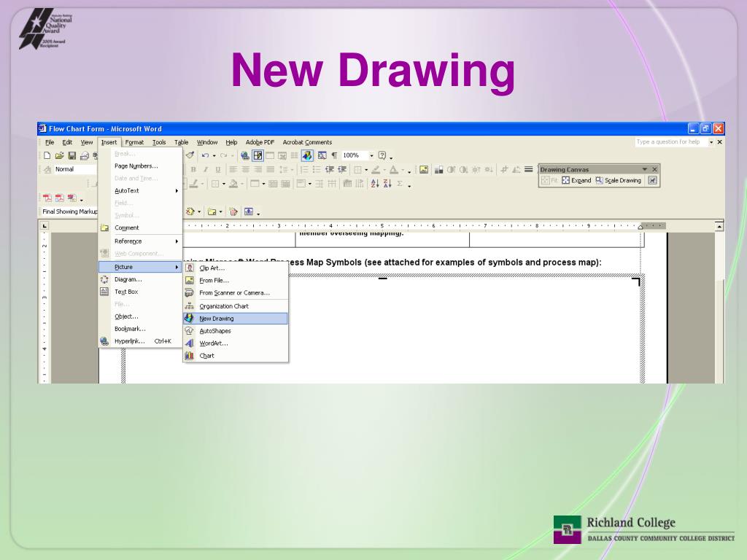Open the File menu
747x560 pixels.
click(x=50, y=142)
